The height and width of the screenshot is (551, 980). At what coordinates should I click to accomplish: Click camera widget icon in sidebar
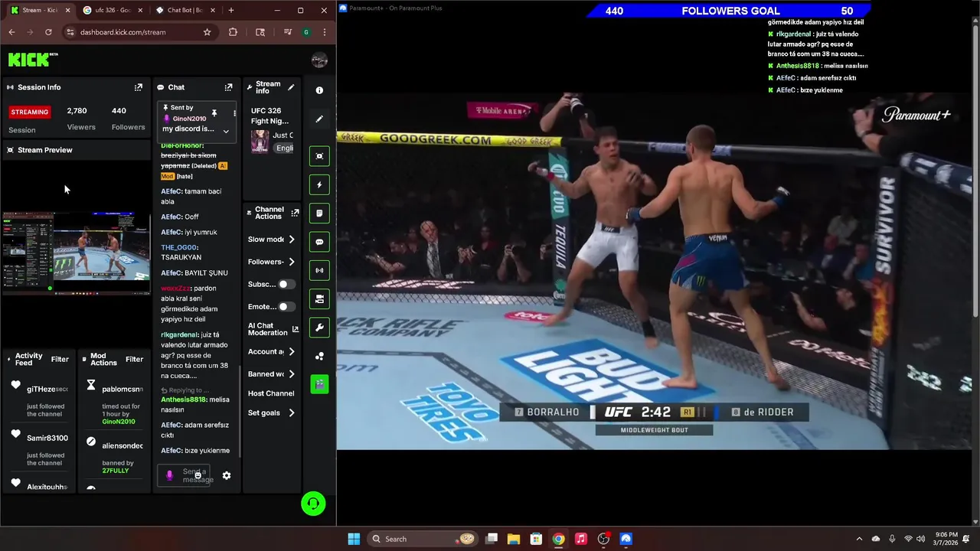coord(319,298)
